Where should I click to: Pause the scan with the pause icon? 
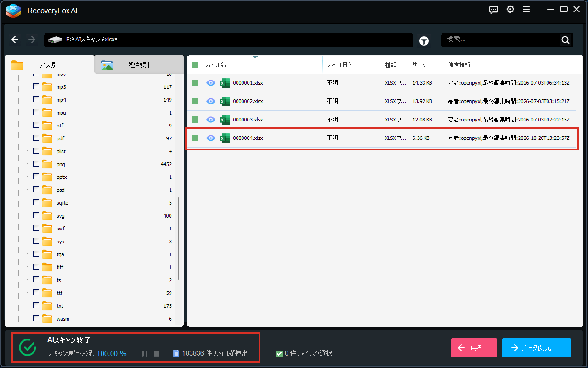coord(145,354)
